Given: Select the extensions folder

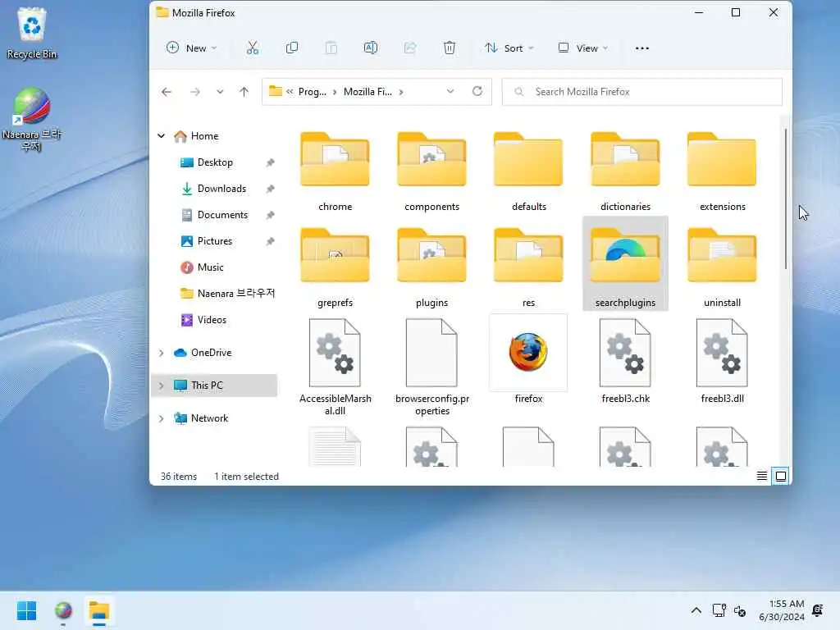Looking at the screenshot, I should pos(722,171).
